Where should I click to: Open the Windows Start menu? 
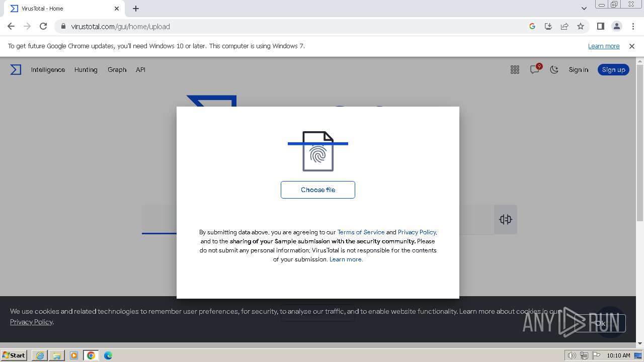pos(14,355)
